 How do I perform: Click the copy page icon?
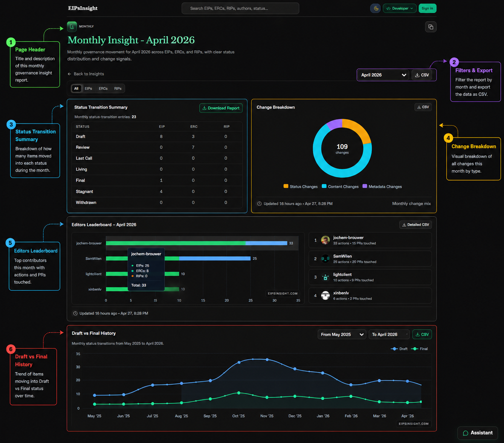(x=431, y=27)
